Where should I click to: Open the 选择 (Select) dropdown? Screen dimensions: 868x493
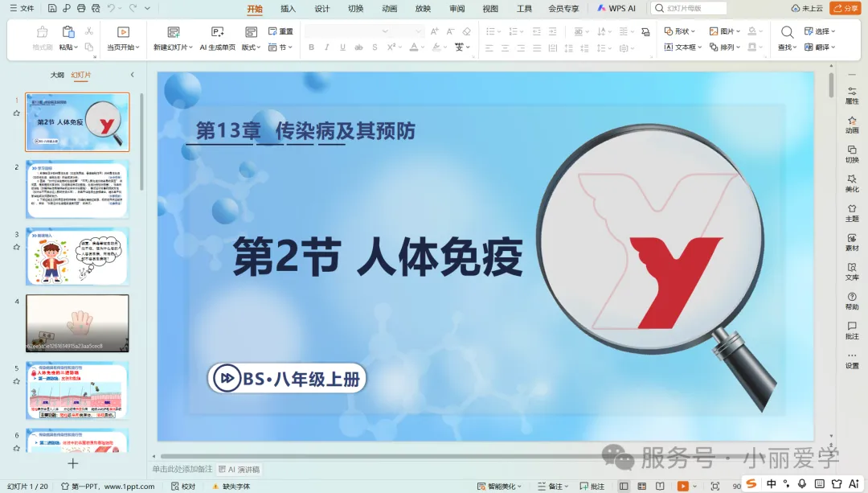click(820, 31)
